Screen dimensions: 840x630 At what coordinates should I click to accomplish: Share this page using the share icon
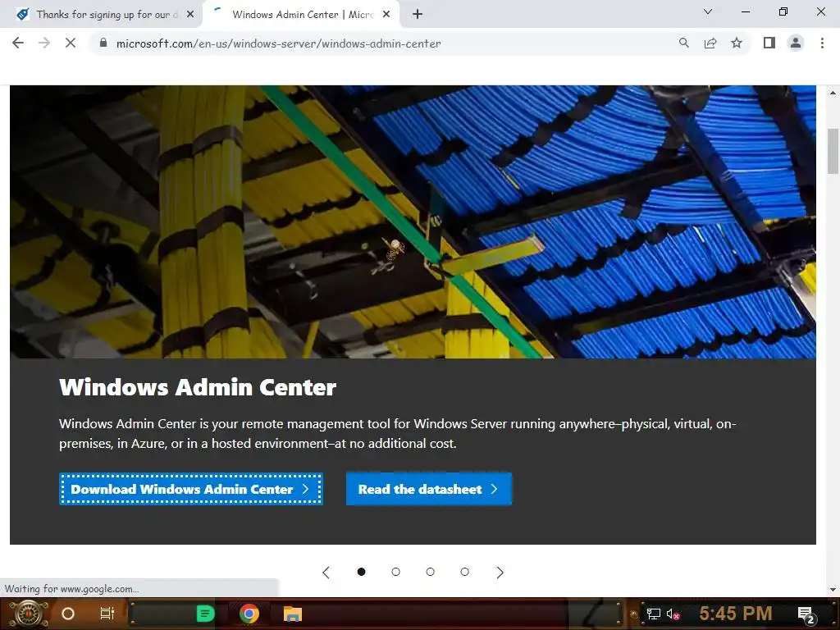coord(710,43)
